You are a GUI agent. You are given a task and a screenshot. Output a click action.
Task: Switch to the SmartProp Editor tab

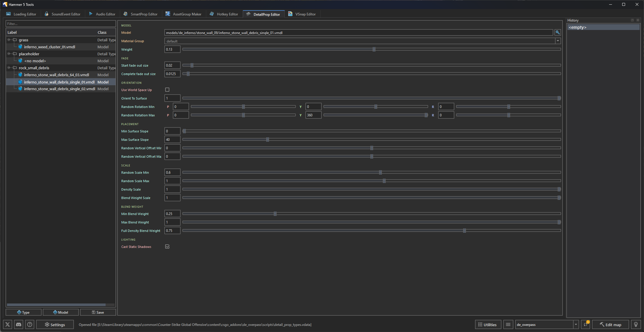pyautogui.click(x=140, y=14)
